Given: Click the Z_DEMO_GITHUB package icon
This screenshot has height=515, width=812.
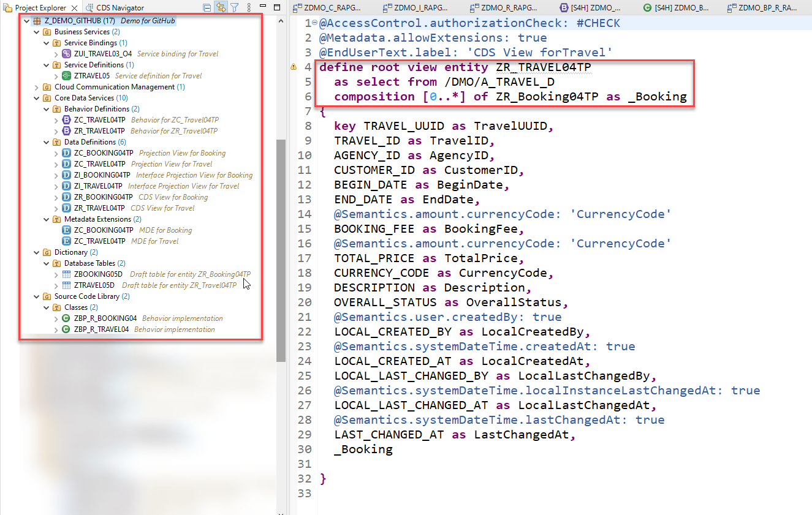Looking at the screenshot, I should tap(37, 21).
